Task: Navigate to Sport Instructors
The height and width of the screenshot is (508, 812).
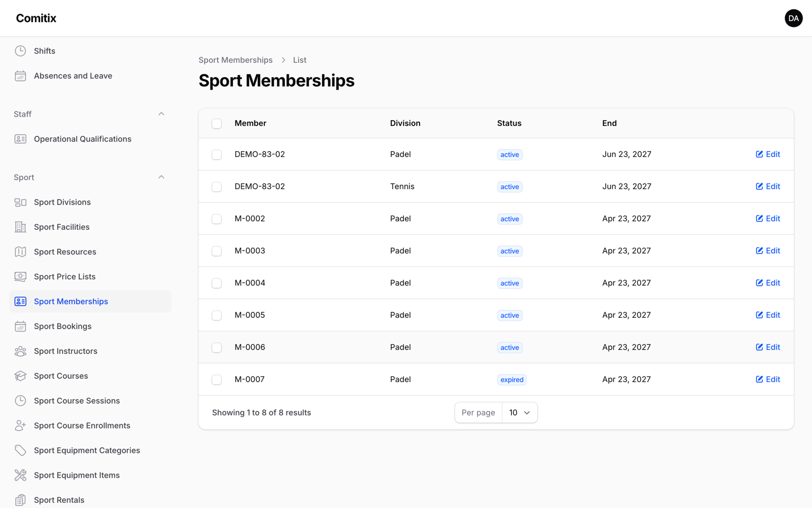Action: point(90,351)
